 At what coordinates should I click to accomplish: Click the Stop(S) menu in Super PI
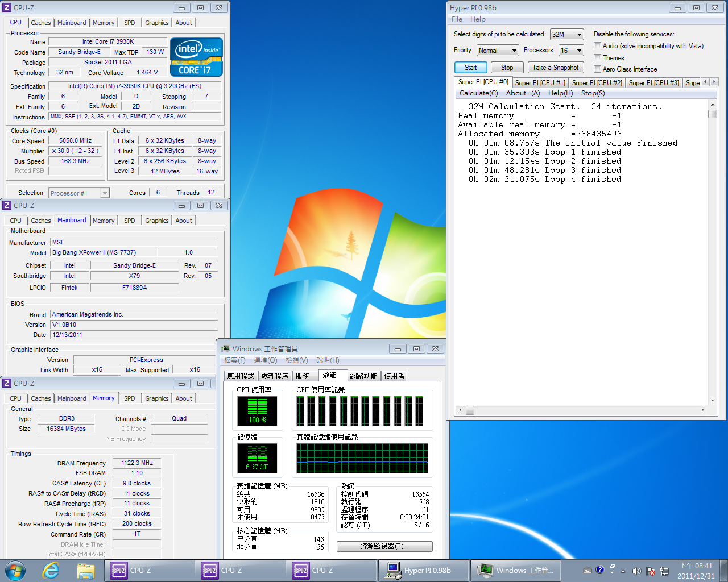(x=593, y=93)
